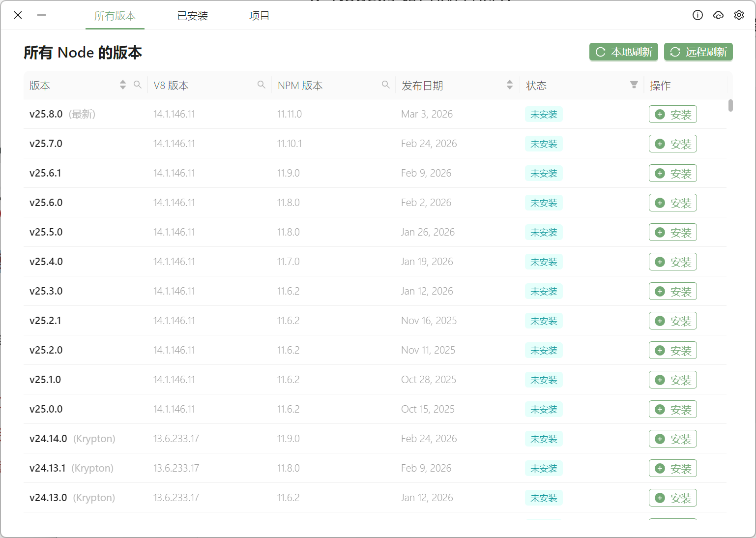
Task: Click 安装 button for v25.0.0
Action: (x=673, y=409)
